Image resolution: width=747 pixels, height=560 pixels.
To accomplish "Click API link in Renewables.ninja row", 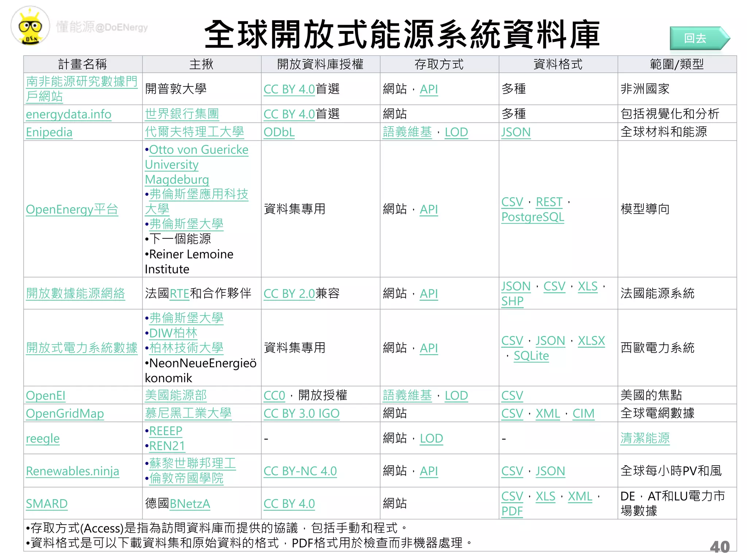I will pyautogui.click(x=429, y=471).
